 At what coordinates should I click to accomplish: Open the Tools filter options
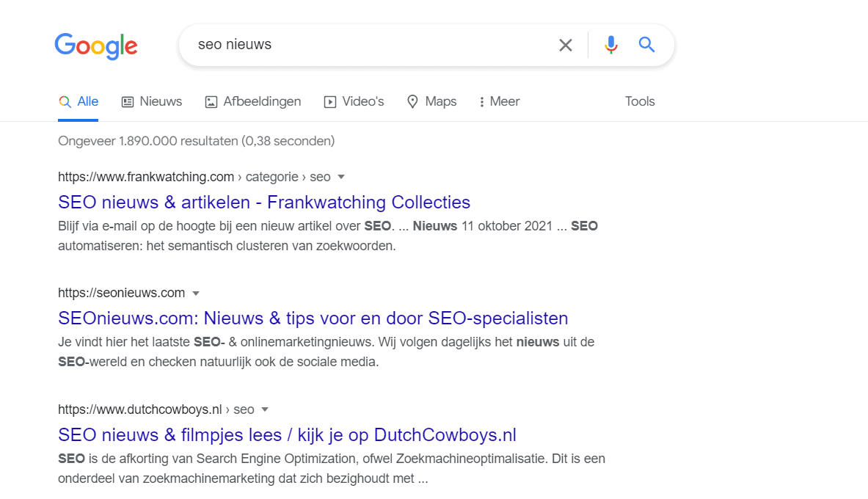click(x=640, y=102)
